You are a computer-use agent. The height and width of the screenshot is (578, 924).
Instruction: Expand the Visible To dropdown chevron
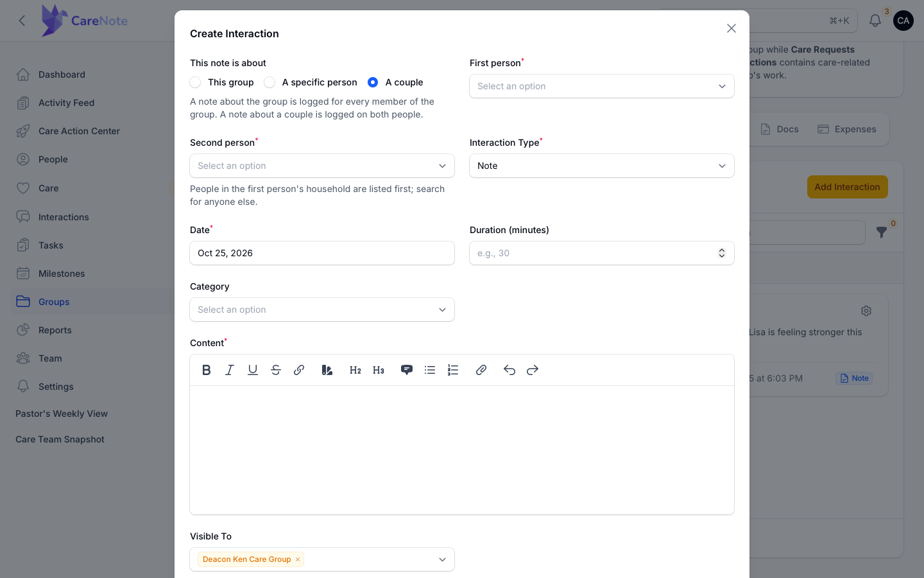pos(442,559)
